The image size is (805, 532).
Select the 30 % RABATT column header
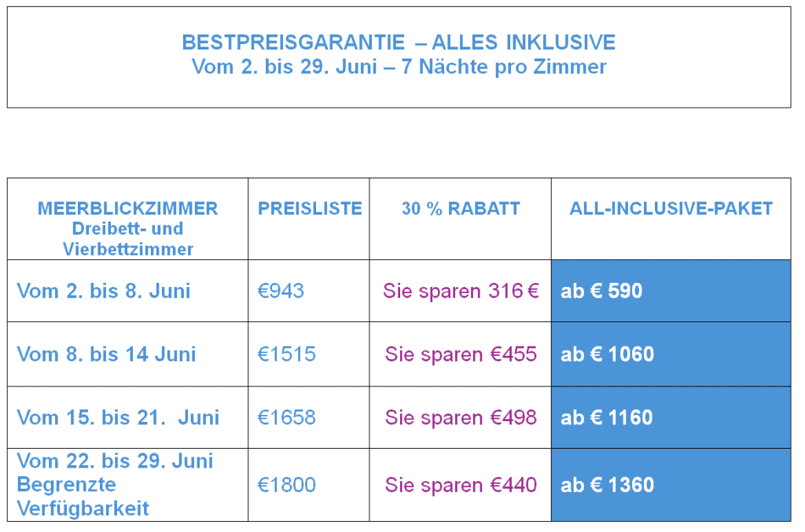coord(461,209)
